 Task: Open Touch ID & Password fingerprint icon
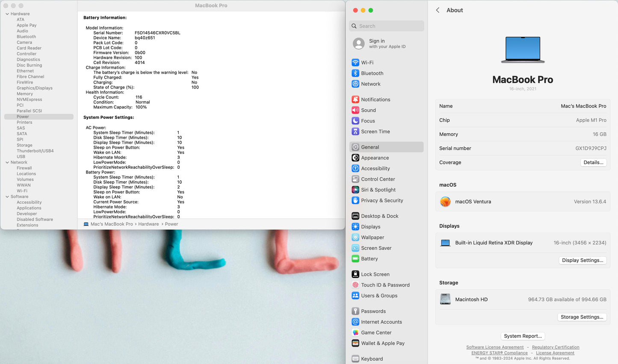355,285
